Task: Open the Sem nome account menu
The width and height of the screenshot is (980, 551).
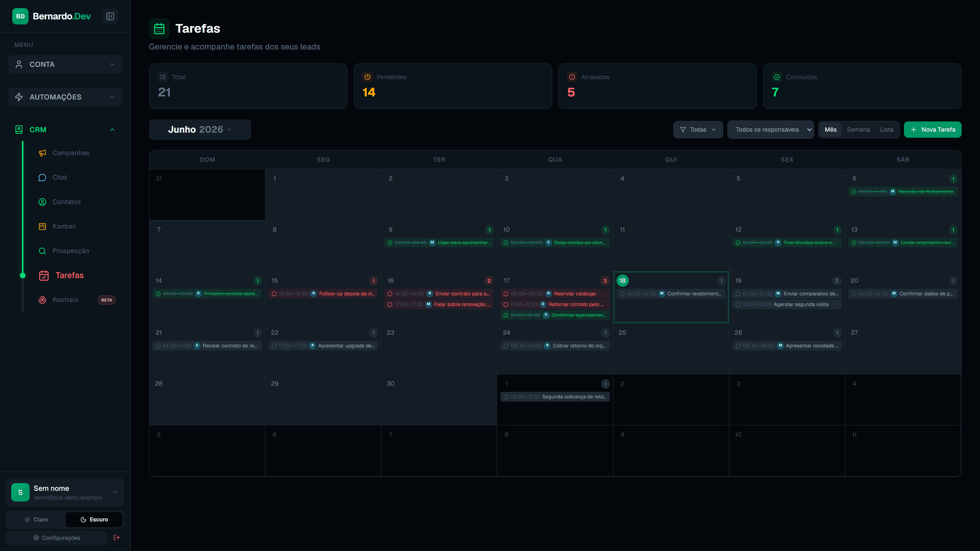Action: pyautogui.click(x=65, y=492)
